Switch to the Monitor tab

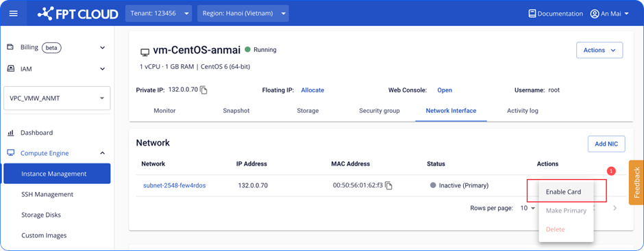164,111
